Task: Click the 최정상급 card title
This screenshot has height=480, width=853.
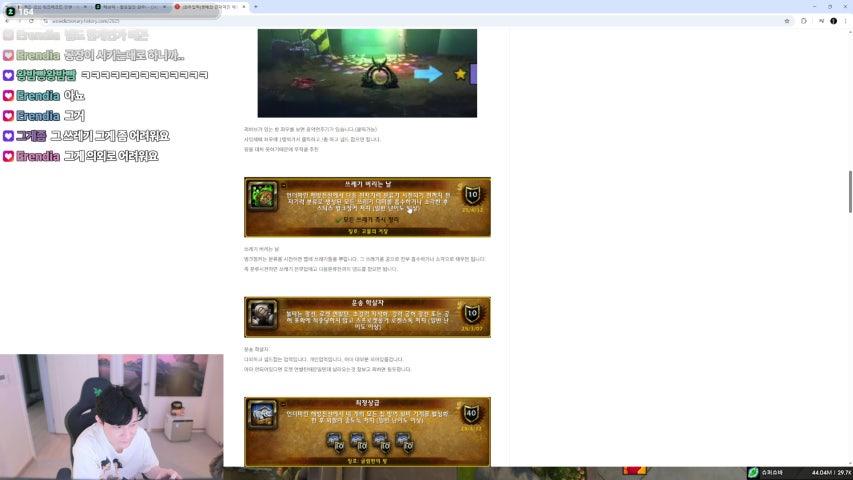Action: pos(368,403)
